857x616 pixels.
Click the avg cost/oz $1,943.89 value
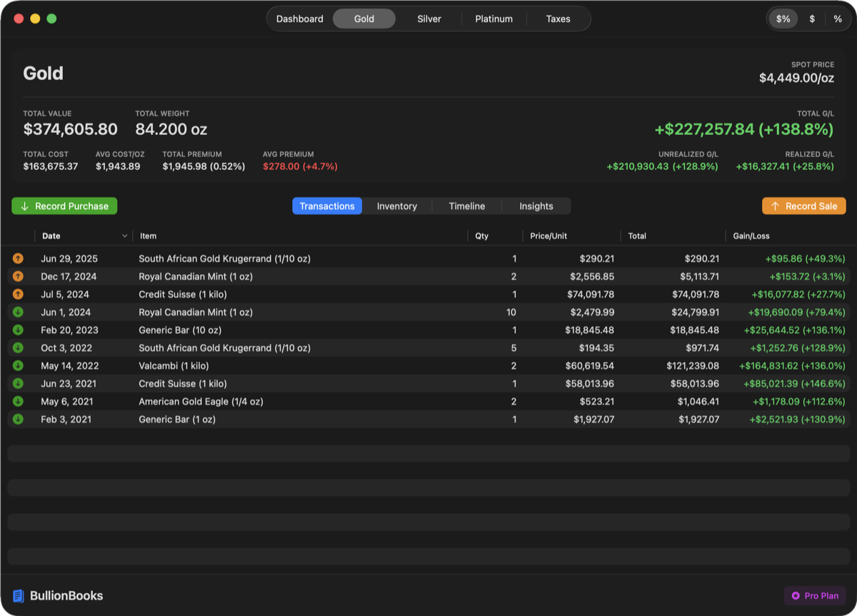click(118, 166)
